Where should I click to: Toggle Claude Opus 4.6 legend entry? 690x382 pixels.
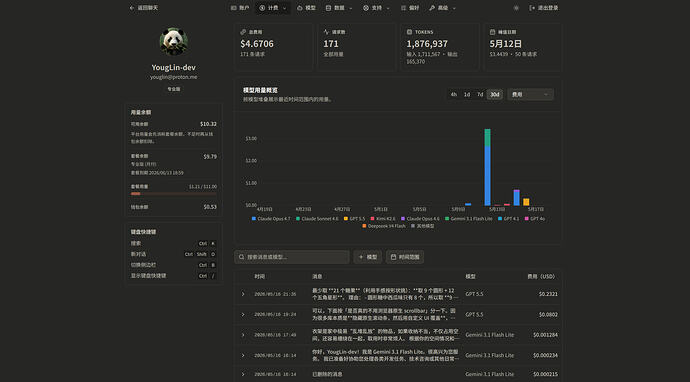420,219
